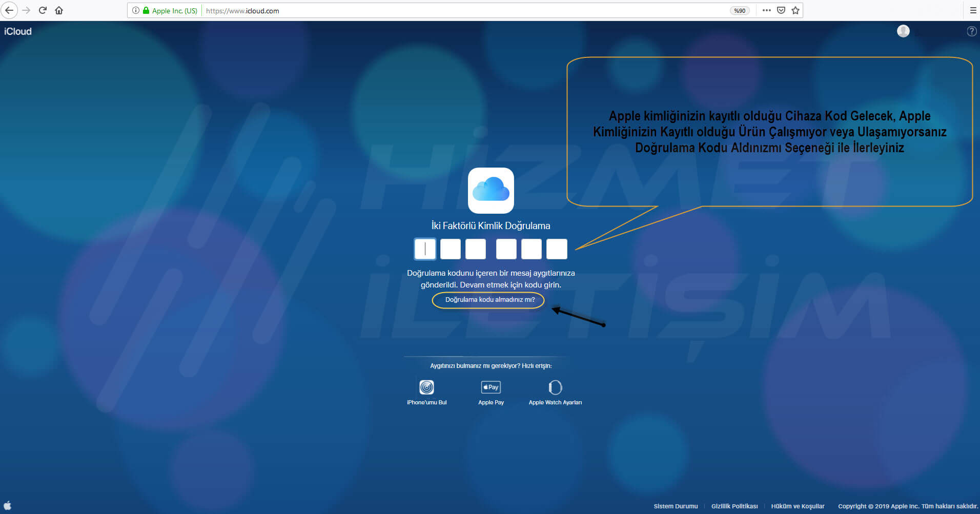Open Hüküm ve Koşullar footer link
The width and height of the screenshot is (980, 514).
coord(798,506)
